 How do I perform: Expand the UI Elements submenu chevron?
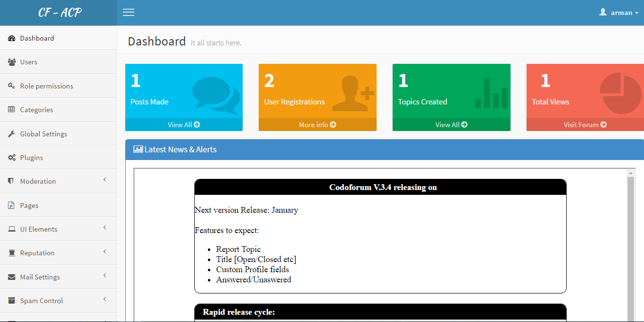click(x=105, y=228)
